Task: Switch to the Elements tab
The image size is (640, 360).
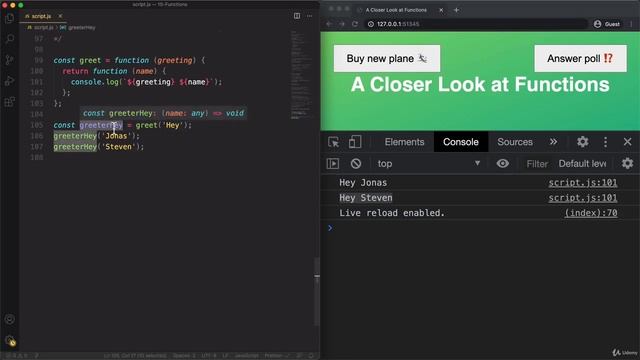Action: (x=404, y=142)
